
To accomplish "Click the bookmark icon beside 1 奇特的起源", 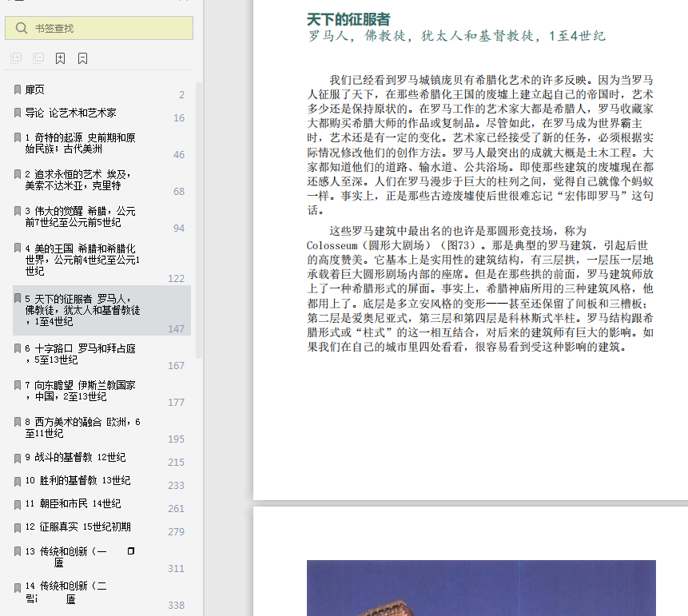I will [x=18, y=137].
